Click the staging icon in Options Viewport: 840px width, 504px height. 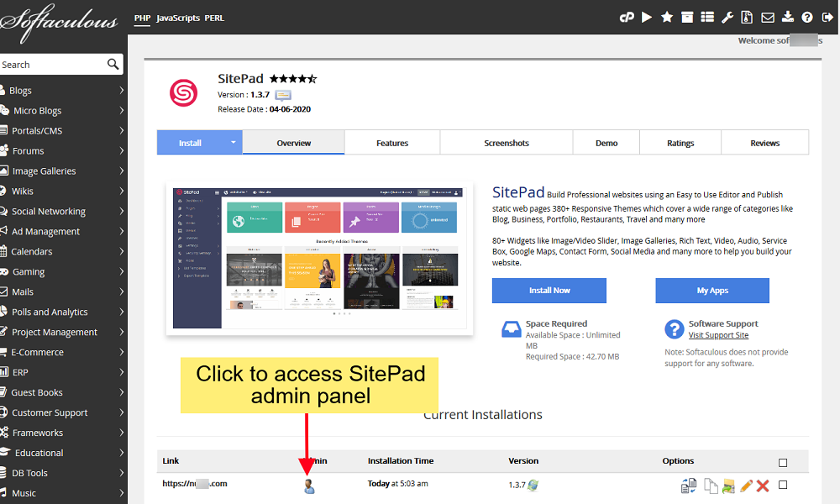coord(689,486)
